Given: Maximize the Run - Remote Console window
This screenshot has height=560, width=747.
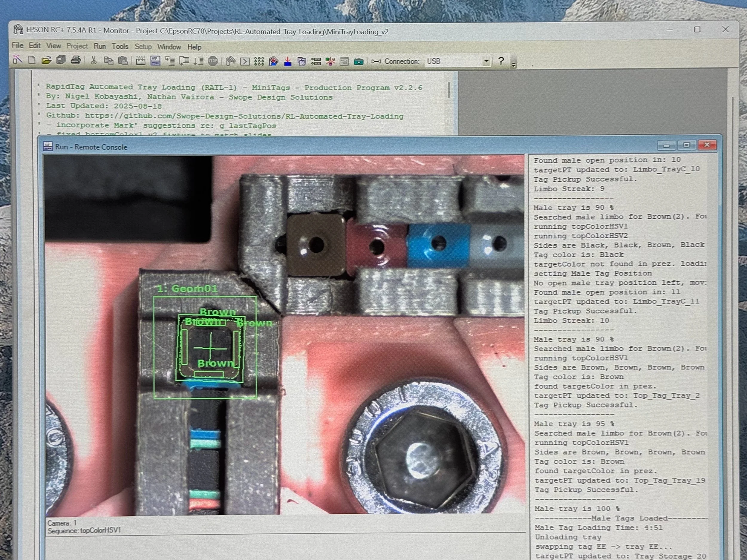Looking at the screenshot, I should [x=686, y=145].
